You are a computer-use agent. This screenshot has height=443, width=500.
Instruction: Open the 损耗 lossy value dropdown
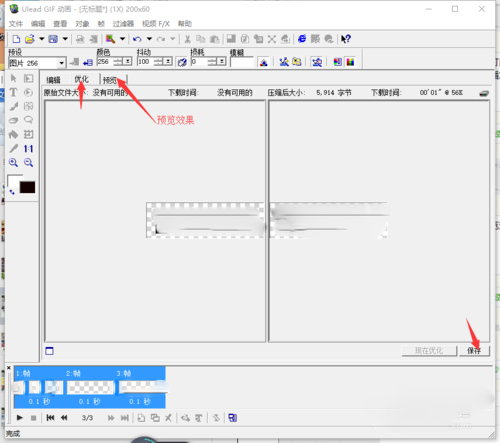pos(222,61)
